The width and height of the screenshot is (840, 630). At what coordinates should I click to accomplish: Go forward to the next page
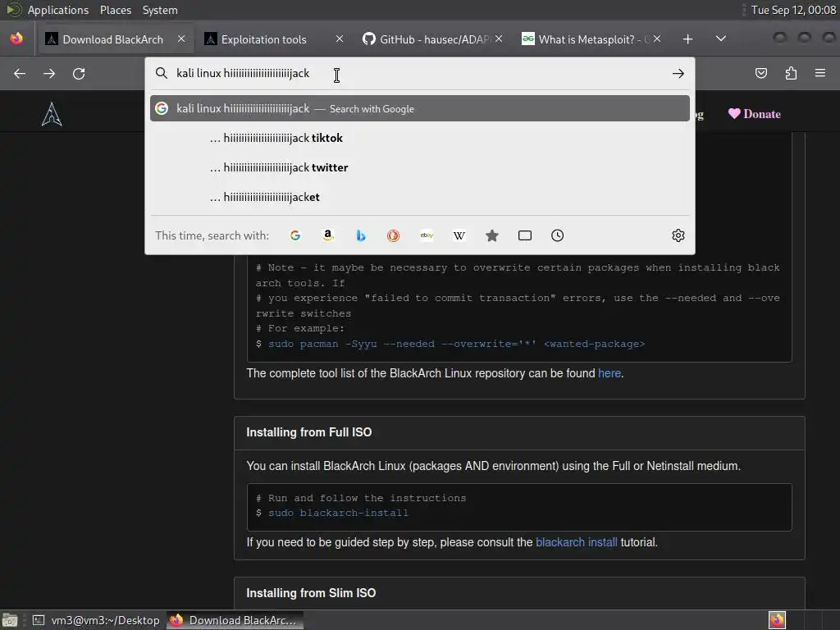49,73
